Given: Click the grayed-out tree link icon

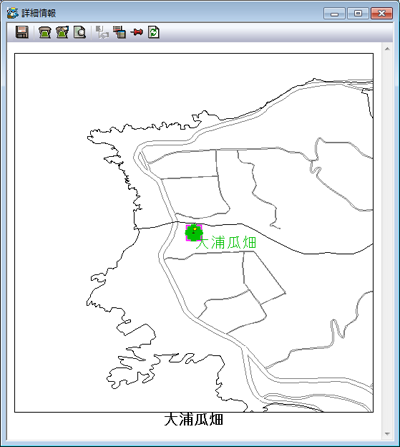Looking at the screenshot, I should [x=102, y=32].
